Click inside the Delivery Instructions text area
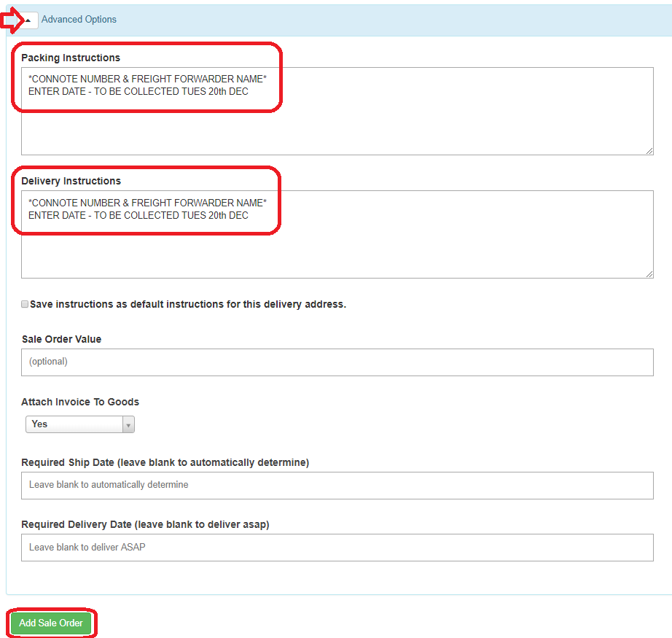The image size is (672, 638). [337, 235]
